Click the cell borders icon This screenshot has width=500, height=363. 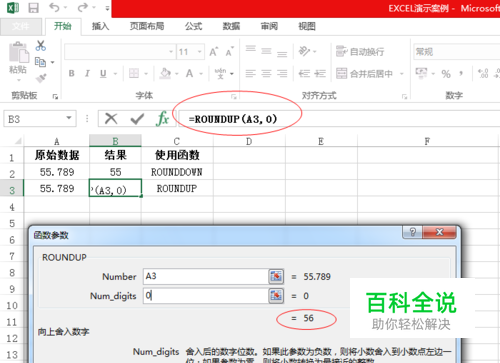point(134,73)
